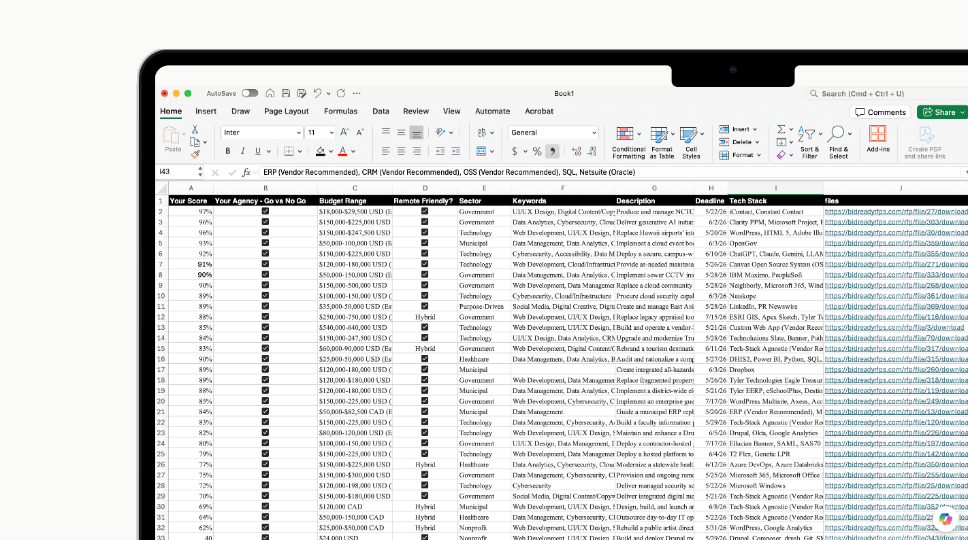This screenshot has height=540, width=968.
Task: Select the Format Painter brush
Action: point(195,154)
